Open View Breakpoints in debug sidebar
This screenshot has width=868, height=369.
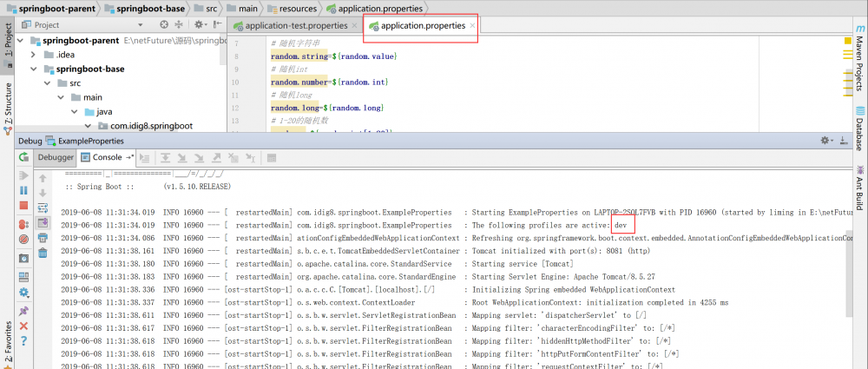(23, 224)
